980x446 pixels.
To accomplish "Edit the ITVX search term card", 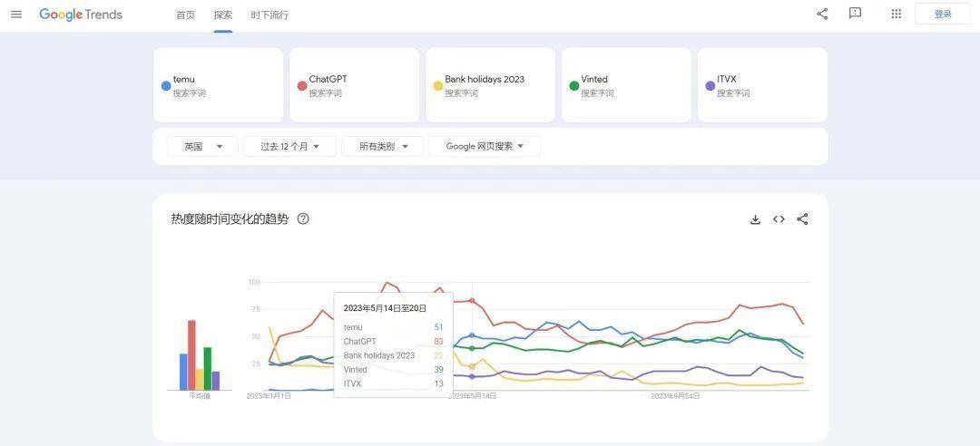I will (762, 85).
